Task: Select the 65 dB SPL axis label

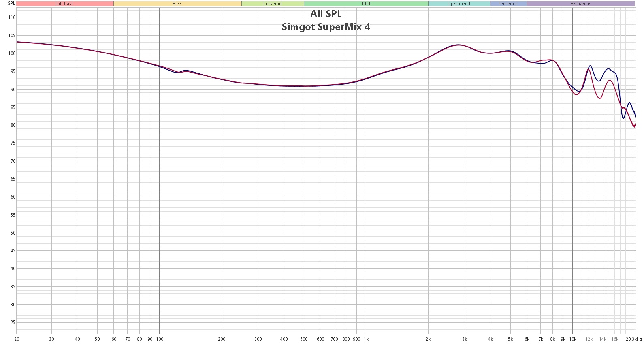Action: coord(13,179)
